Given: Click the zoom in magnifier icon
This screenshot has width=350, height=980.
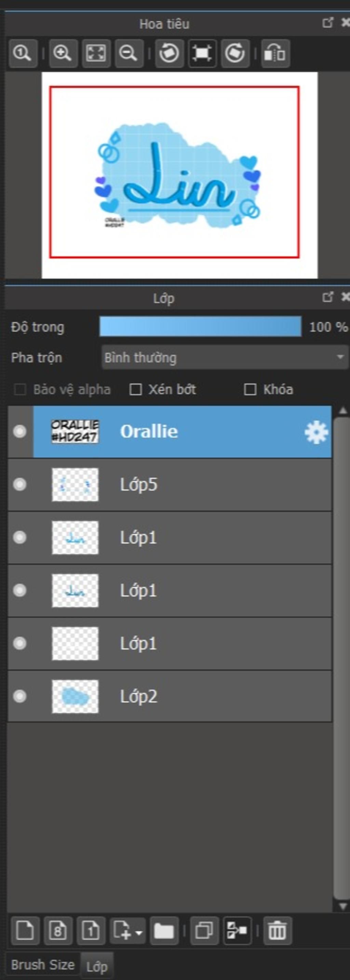Looking at the screenshot, I should [x=63, y=53].
